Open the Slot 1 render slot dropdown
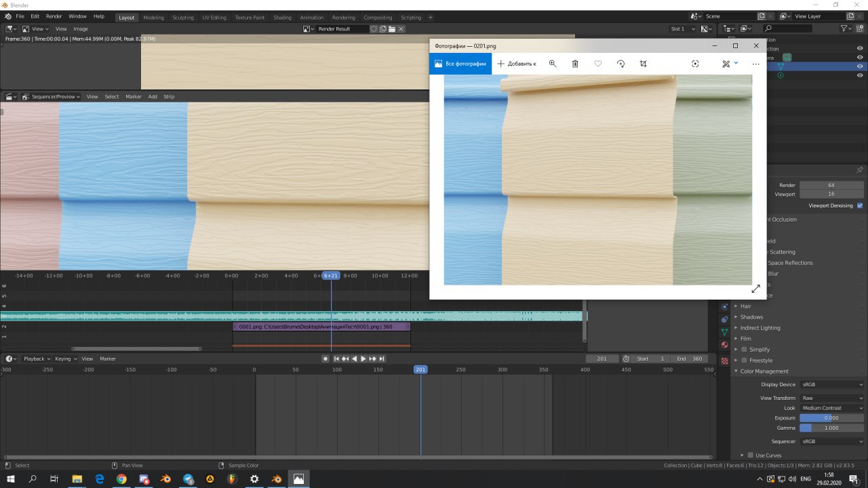The image size is (868, 488). point(683,29)
